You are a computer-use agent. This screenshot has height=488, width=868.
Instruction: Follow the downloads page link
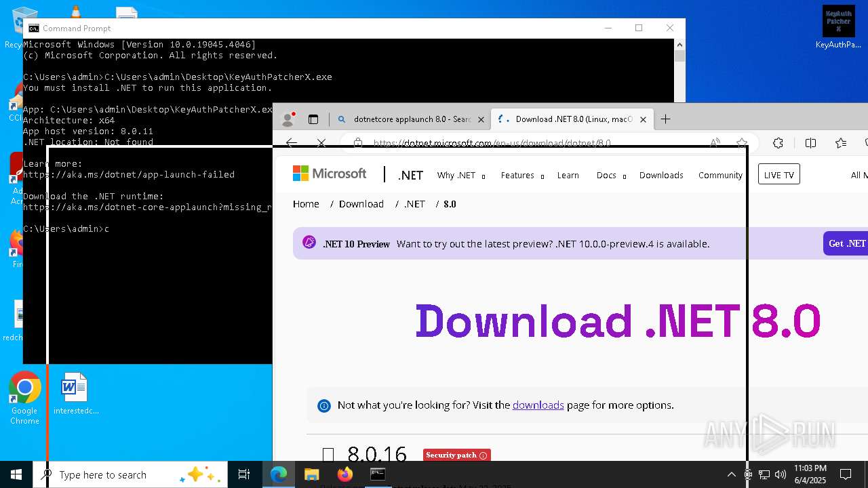click(x=538, y=405)
